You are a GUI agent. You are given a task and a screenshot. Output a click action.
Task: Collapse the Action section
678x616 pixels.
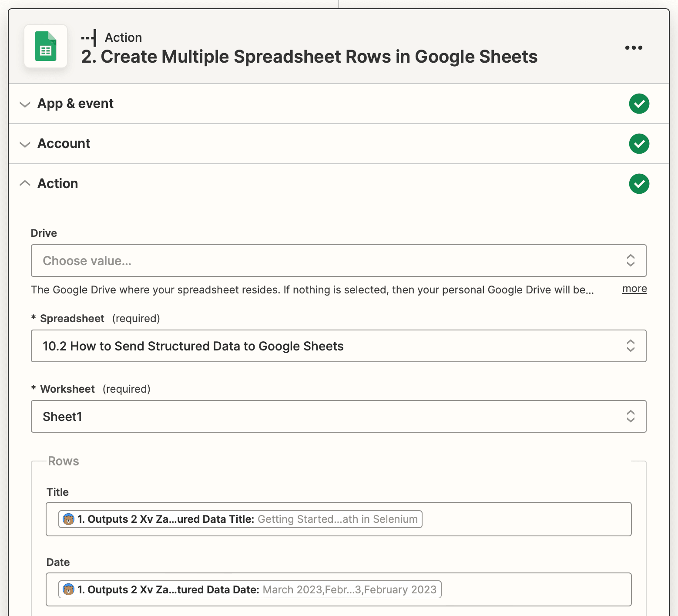25,183
